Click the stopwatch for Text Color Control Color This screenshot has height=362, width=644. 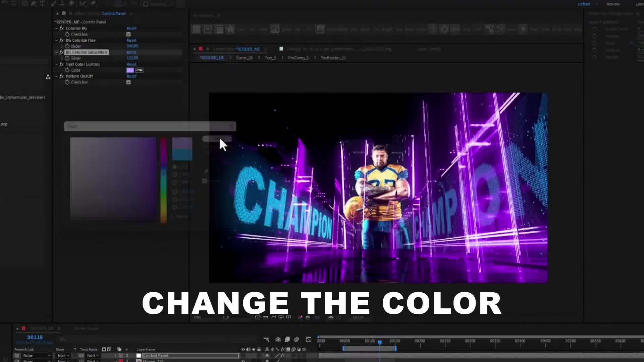67,70
